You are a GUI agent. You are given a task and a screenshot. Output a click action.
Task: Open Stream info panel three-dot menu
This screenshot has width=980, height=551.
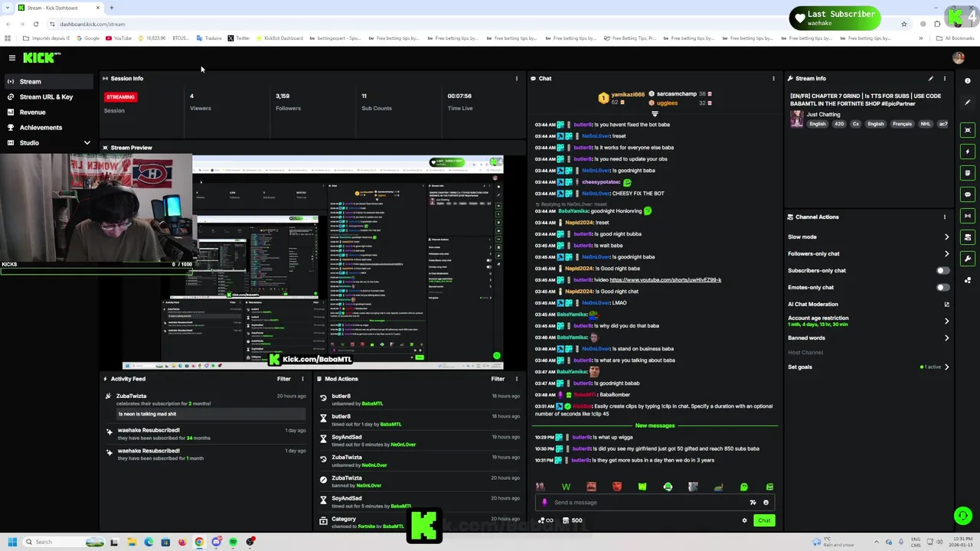[944, 78]
